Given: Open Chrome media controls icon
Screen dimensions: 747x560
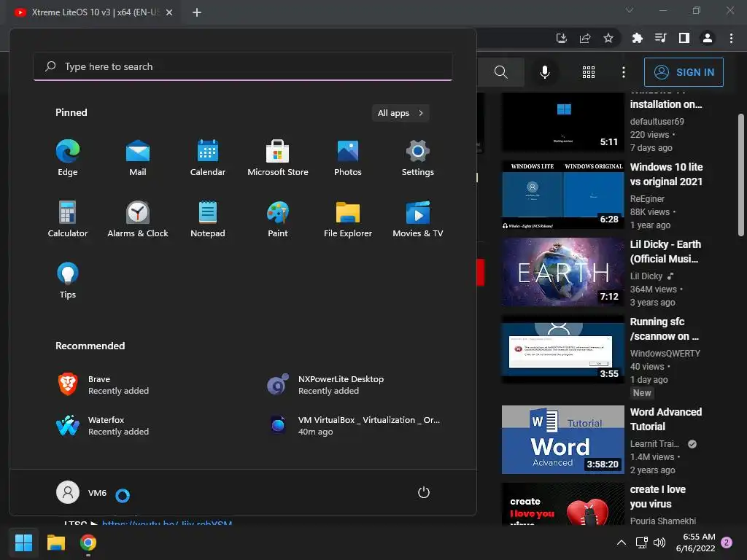Looking at the screenshot, I should (660, 38).
